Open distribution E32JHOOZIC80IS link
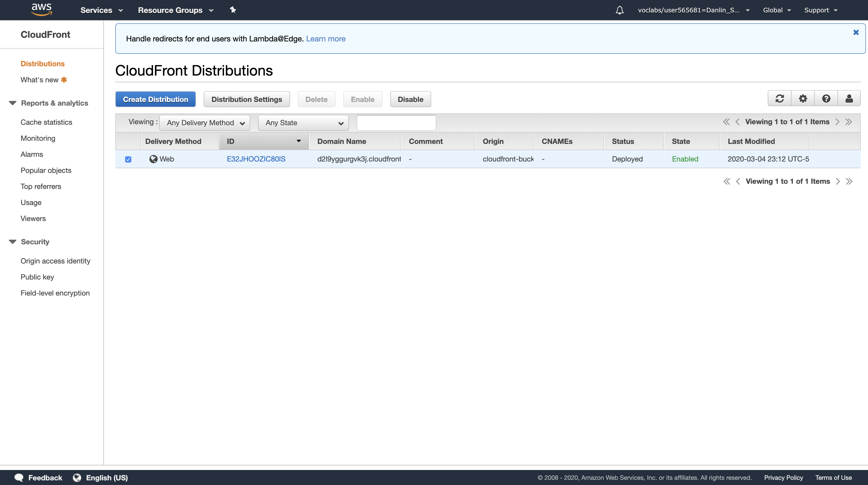This screenshot has height=485, width=868. (x=256, y=159)
